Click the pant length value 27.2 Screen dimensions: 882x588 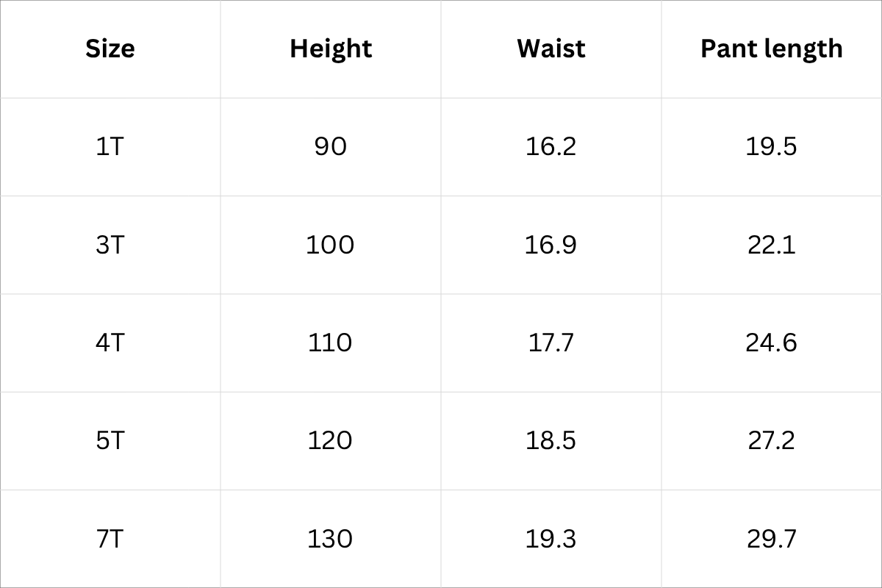click(771, 441)
